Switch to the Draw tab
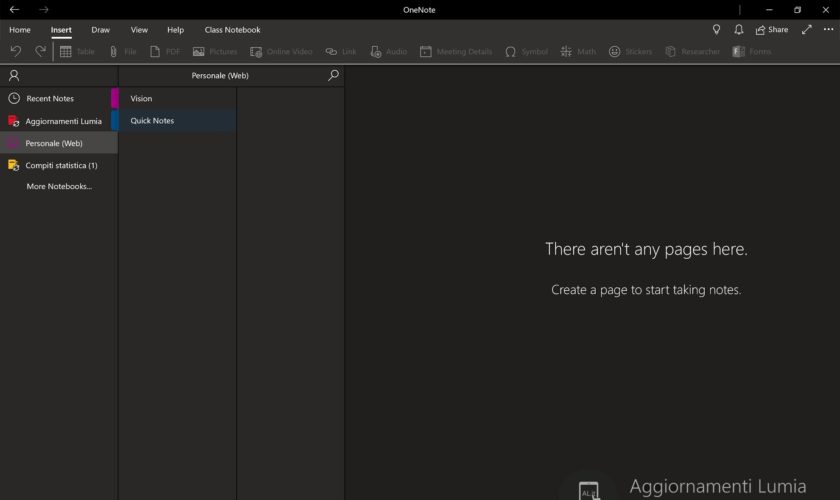Screen dimensions: 840x500 pos(101,30)
